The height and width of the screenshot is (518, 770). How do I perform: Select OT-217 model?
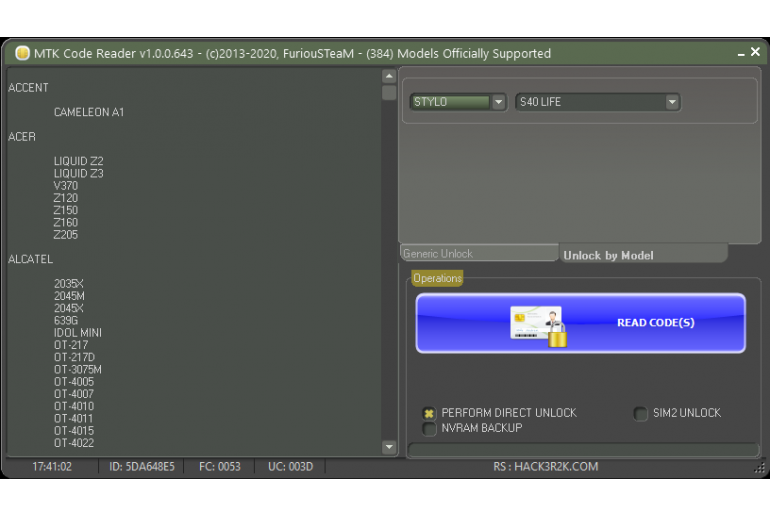(x=71, y=345)
